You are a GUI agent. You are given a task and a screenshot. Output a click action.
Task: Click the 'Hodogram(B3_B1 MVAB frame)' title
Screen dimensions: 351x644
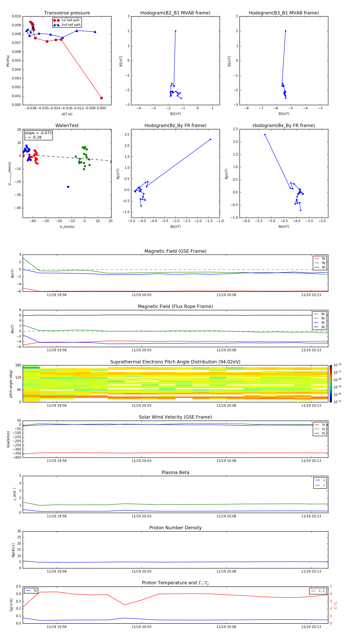click(x=284, y=13)
